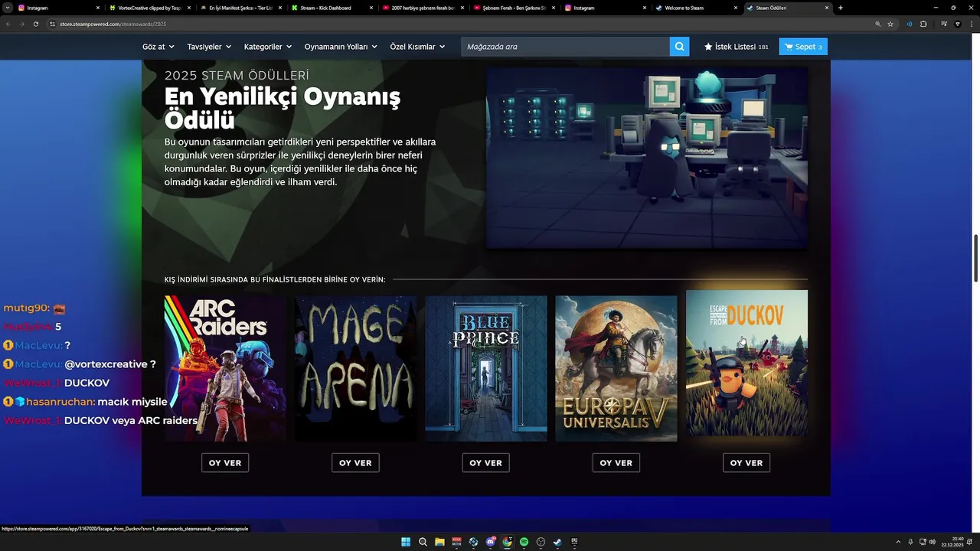Open Epic Games launcher from taskbar

point(574,542)
